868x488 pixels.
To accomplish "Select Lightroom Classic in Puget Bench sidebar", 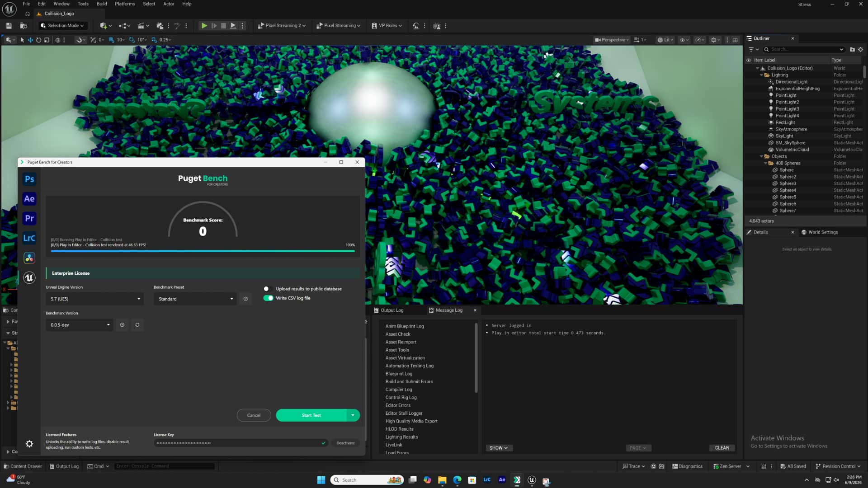I will [29, 238].
